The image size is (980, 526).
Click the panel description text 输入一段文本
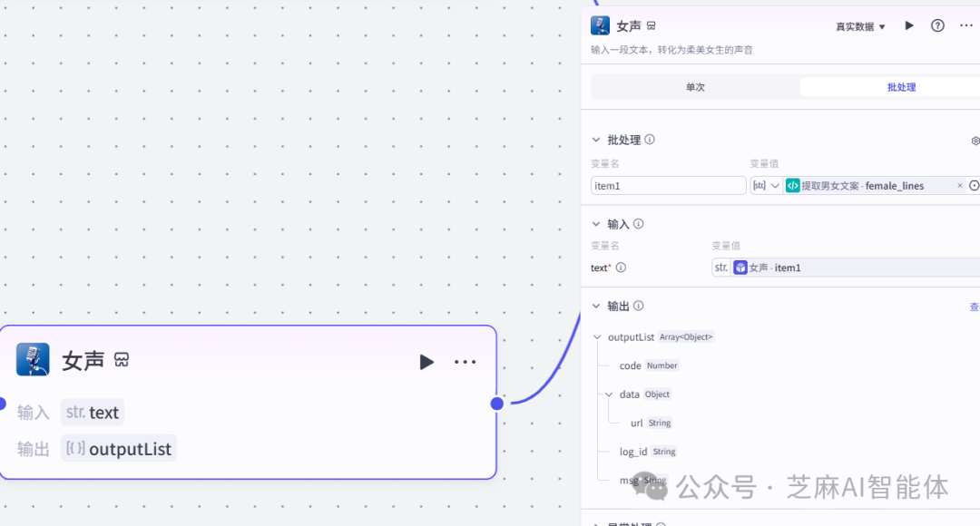[x=671, y=50]
